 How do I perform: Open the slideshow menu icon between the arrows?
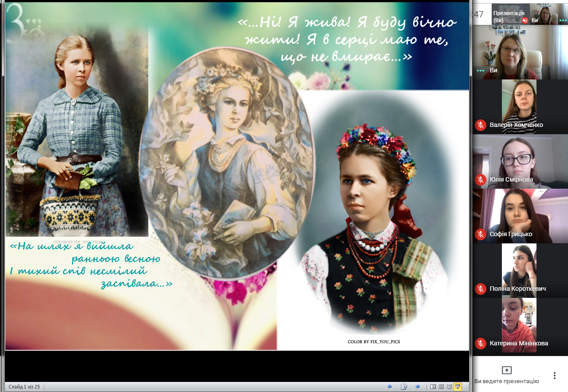[x=404, y=387]
